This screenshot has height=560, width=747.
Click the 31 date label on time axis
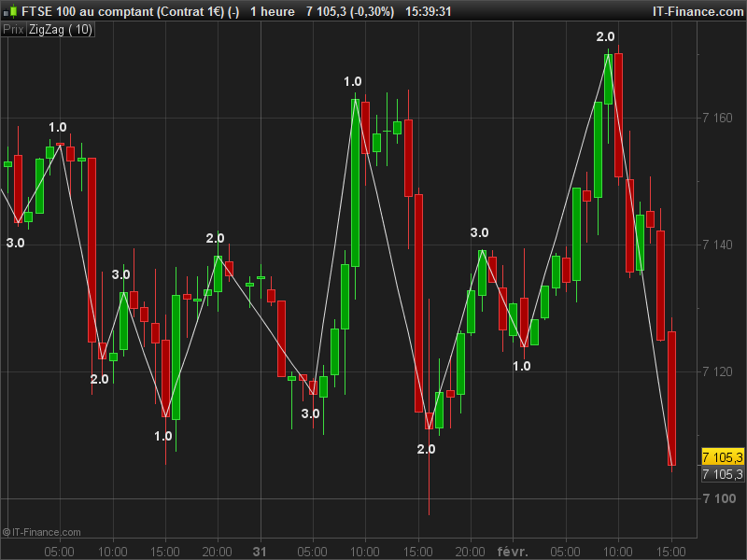click(x=260, y=552)
